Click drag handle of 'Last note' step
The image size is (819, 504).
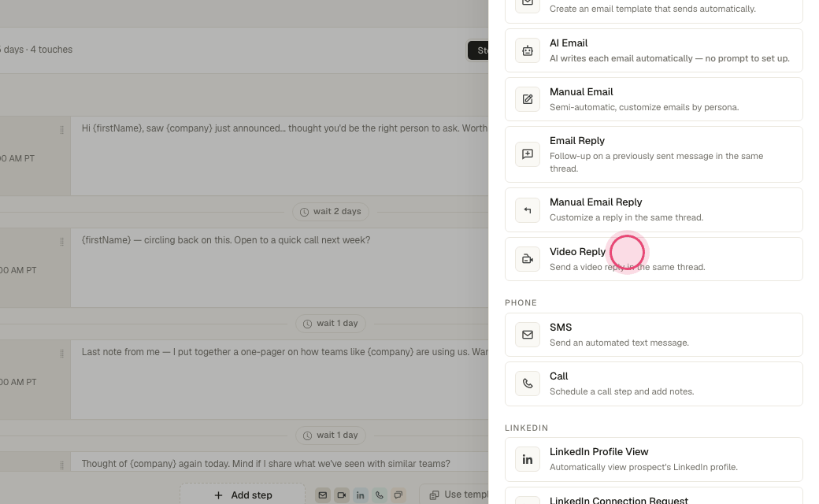point(61,354)
